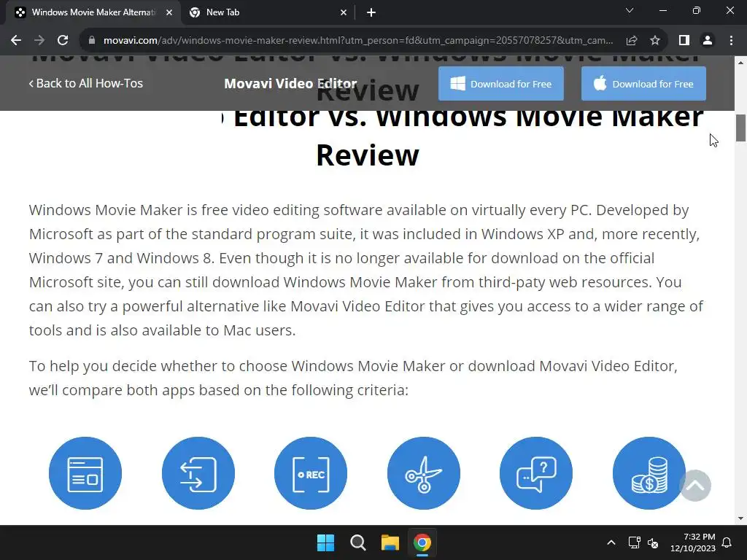Open the Chrome profile icon
Screen dimensions: 747x560
pyautogui.click(x=708, y=41)
